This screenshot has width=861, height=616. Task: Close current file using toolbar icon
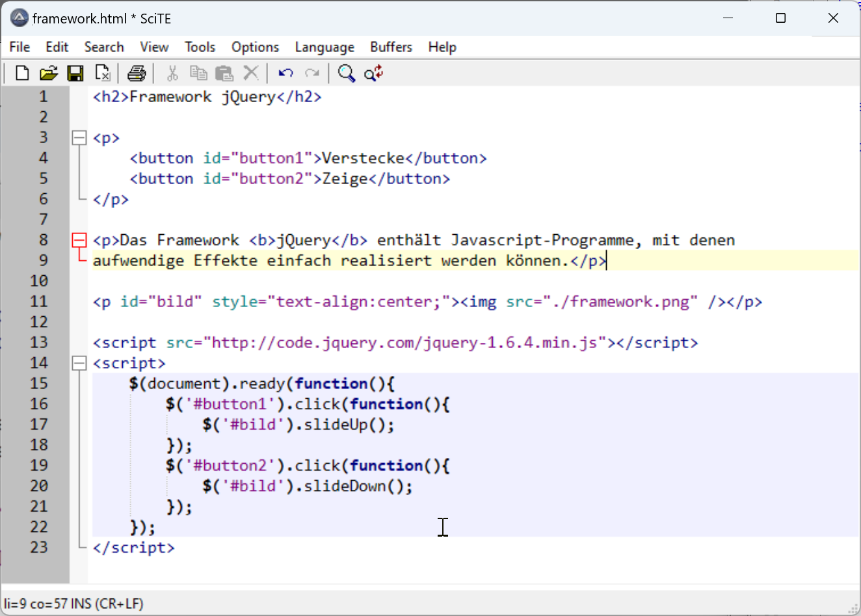coord(103,73)
